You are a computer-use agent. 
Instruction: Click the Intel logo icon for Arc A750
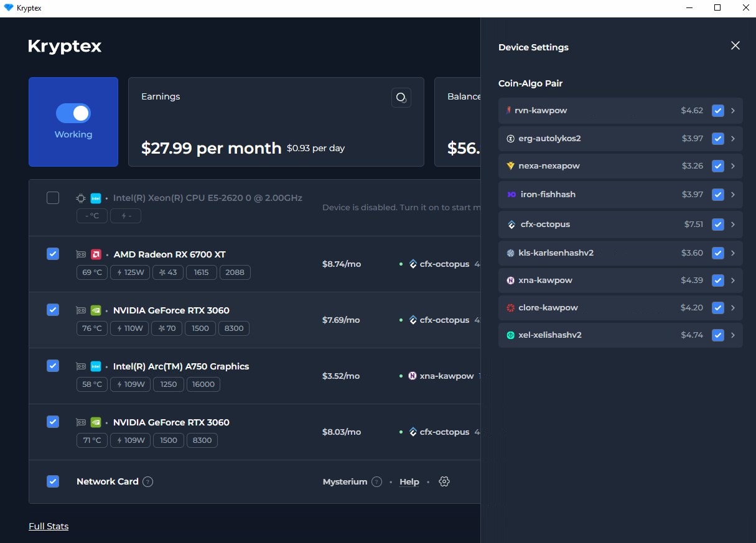pyautogui.click(x=96, y=366)
